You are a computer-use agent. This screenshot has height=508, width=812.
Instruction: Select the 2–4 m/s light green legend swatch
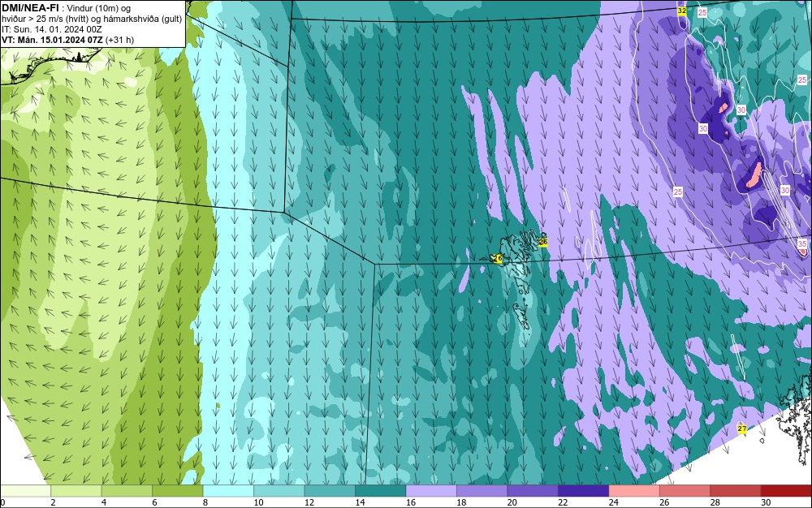pyautogui.click(x=76, y=491)
